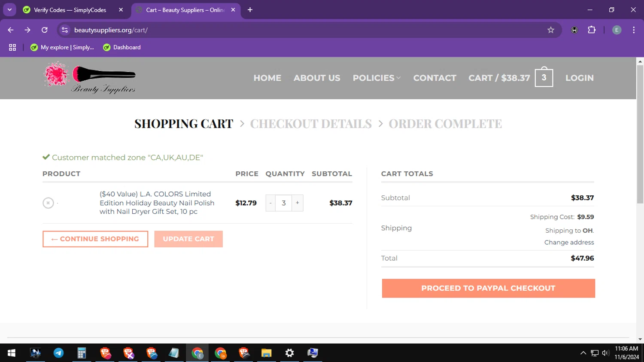Click the address bar URL

[111, 30]
